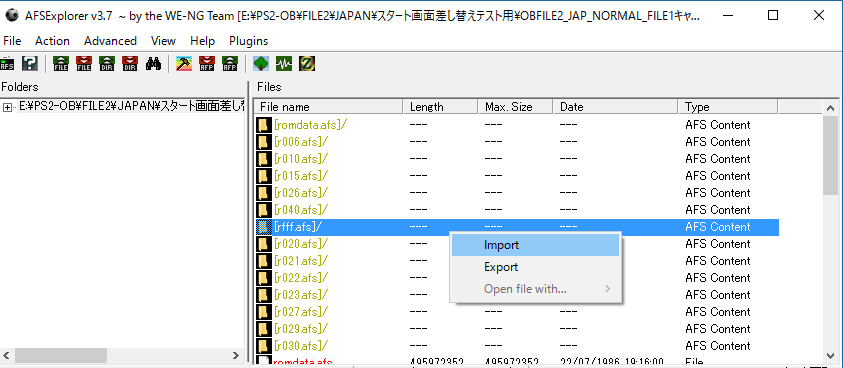The height and width of the screenshot is (368, 843).
Task: Click the red DIR toolbar icon
Action: pos(130,64)
